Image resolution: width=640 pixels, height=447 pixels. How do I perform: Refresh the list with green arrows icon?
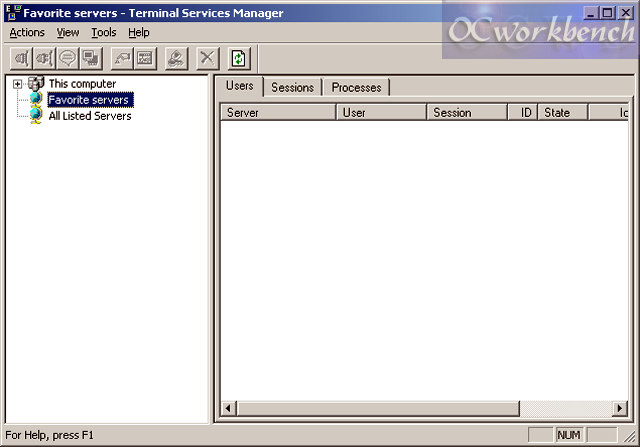pyautogui.click(x=239, y=58)
